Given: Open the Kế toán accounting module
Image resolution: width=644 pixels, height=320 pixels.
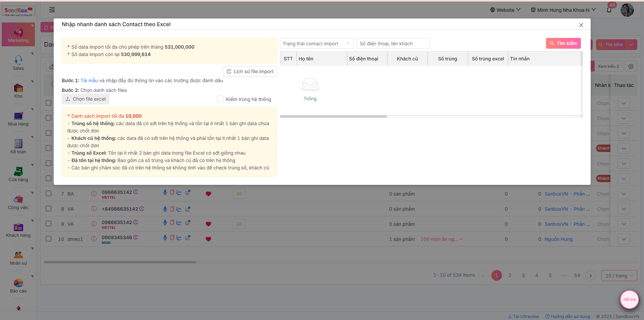Looking at the screenshot, I should 18,146.
